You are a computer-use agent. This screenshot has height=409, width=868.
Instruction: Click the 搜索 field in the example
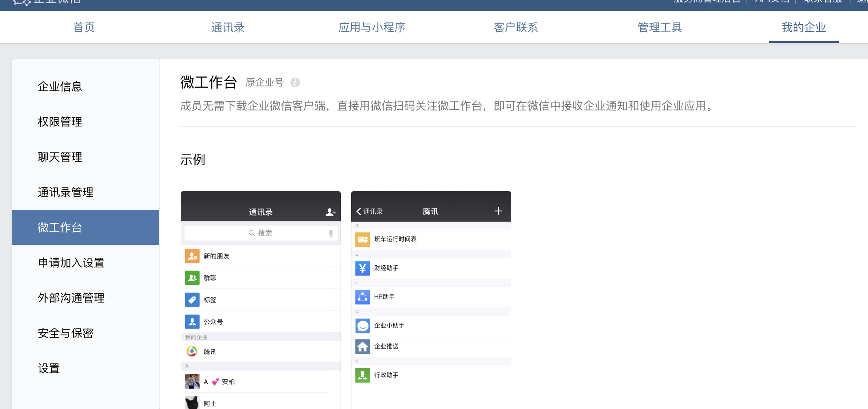(x=261, y=233)
